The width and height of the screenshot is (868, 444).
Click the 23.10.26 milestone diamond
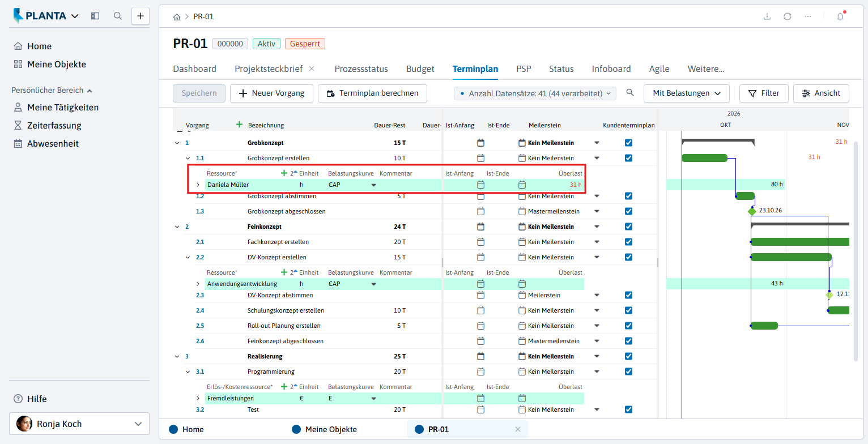(x=752, y=211)
